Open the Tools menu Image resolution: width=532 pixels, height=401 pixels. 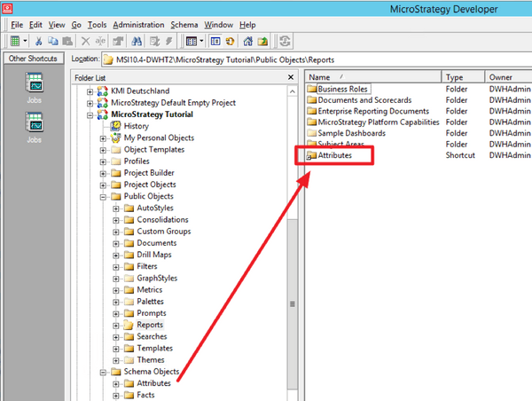(97, 25)
